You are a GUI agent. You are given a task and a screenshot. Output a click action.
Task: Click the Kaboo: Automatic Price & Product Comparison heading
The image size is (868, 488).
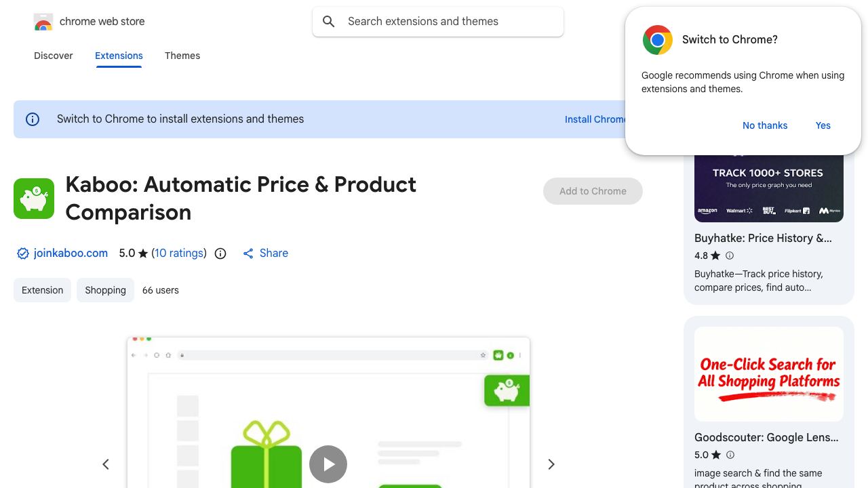click(x=241, y=199)
